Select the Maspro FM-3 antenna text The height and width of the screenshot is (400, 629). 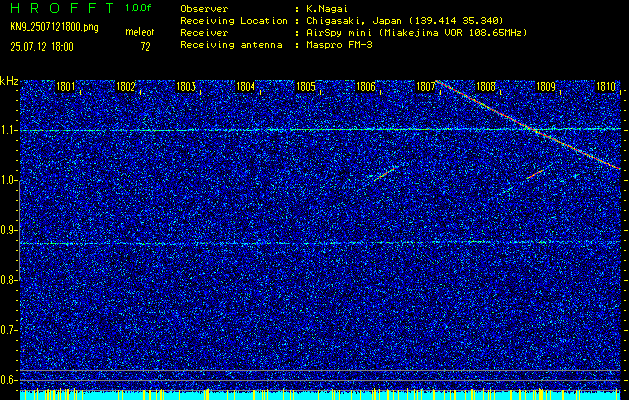tap(339, 45)
